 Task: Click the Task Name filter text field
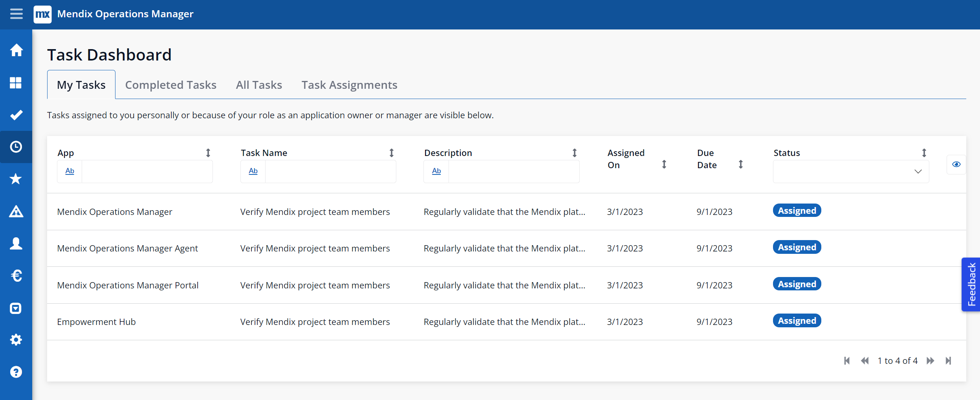(330, 171)
